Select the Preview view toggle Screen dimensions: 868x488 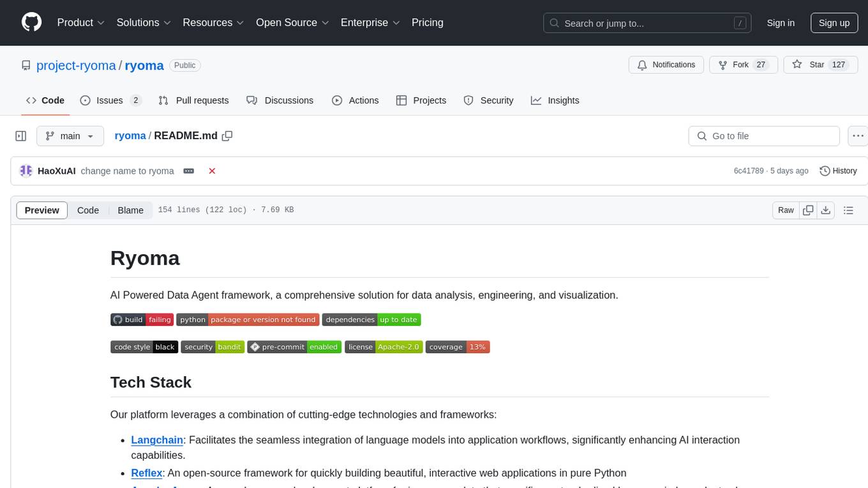point(42,210)
